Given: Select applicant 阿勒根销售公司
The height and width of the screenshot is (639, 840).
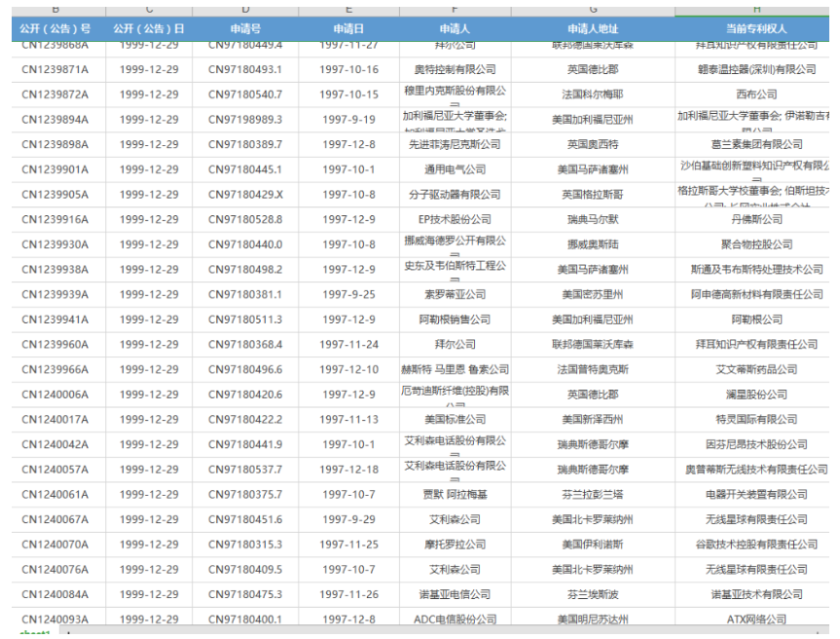Looking at the screenshot, I should 455,319.
